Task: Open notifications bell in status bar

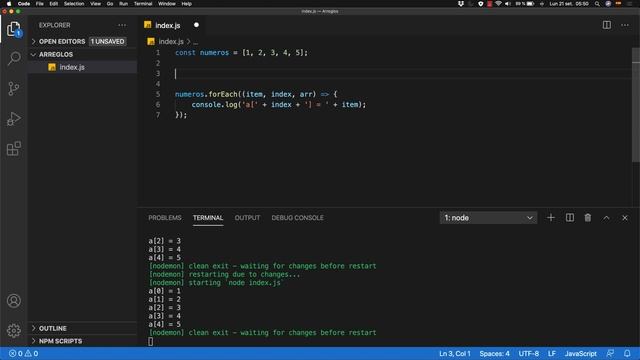Action: (x=627, y=353)
